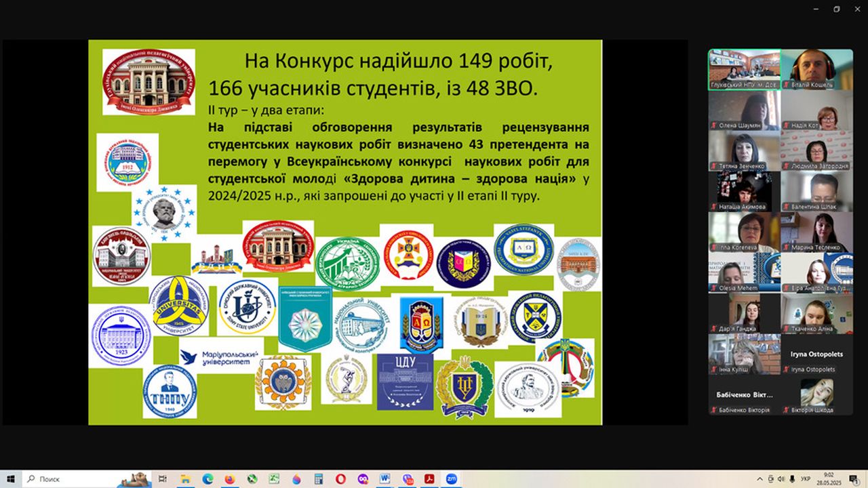Click the Sumy State University logo on slide

click(248, 308)
